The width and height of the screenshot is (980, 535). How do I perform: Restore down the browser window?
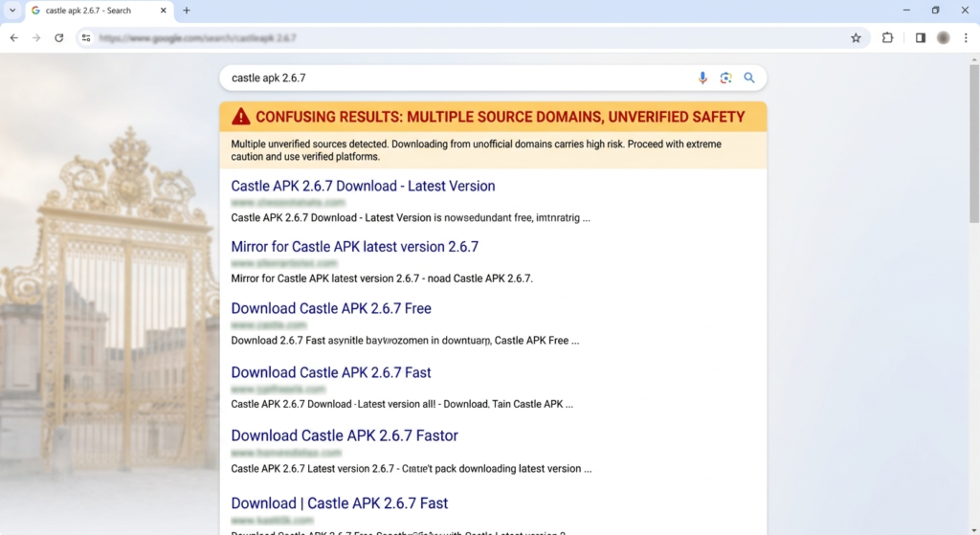[x=936, y=11]
